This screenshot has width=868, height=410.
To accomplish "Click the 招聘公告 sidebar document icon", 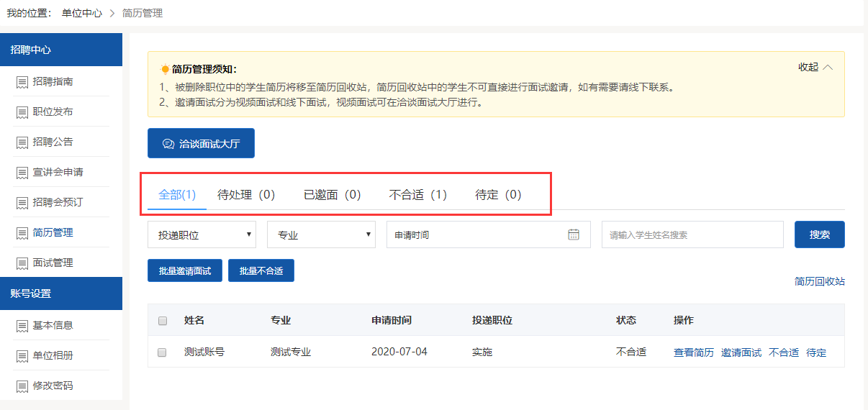I will pyautogui.click(x=22, y=142).
